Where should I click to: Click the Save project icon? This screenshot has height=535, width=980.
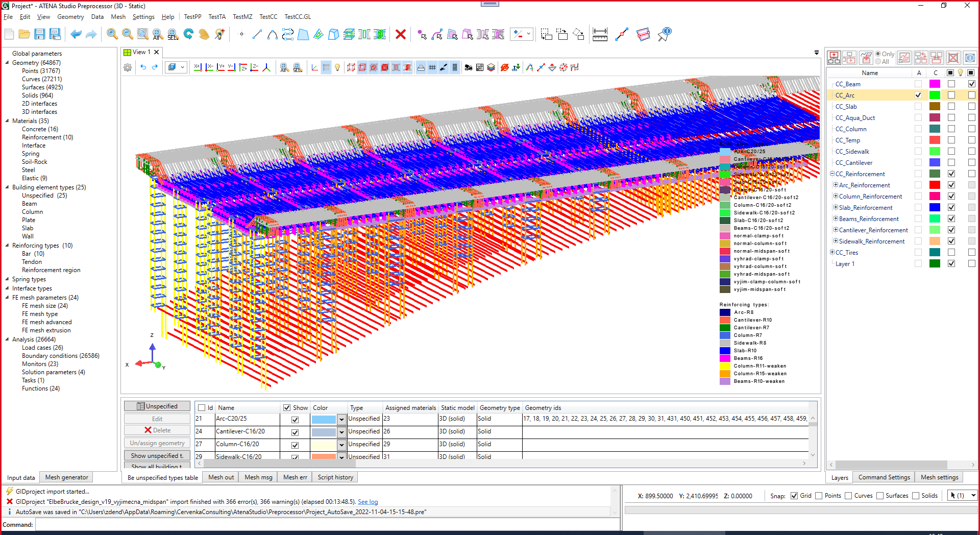click(x=39, y=34)
